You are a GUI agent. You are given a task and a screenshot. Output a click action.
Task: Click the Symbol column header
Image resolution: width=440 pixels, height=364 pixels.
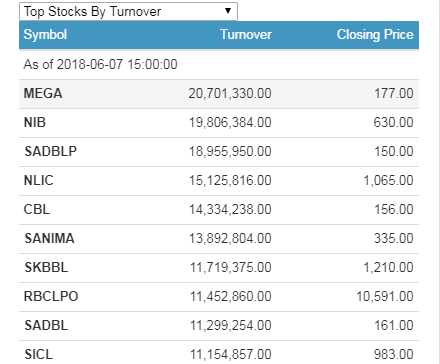(x=45, y=35)
